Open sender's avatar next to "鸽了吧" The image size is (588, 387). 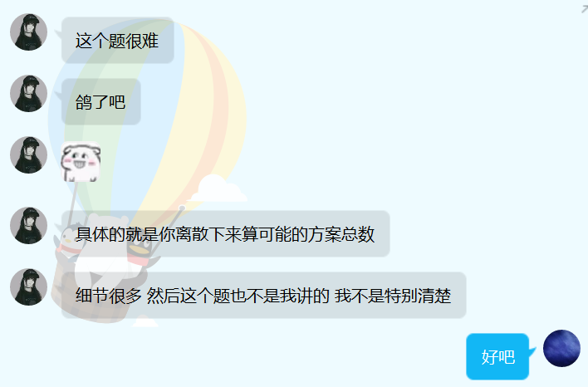click(x=28, y=94)
